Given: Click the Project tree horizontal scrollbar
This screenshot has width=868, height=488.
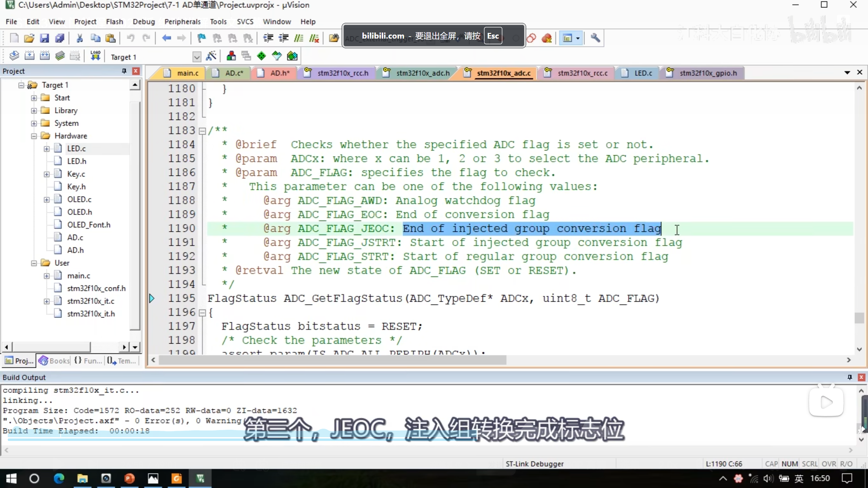Looking at the screenshot, I should (52, 347).
